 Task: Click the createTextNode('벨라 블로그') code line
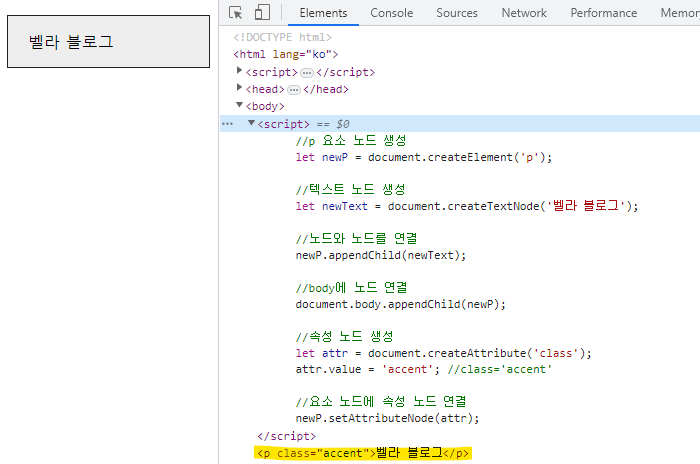coord(467,206)
